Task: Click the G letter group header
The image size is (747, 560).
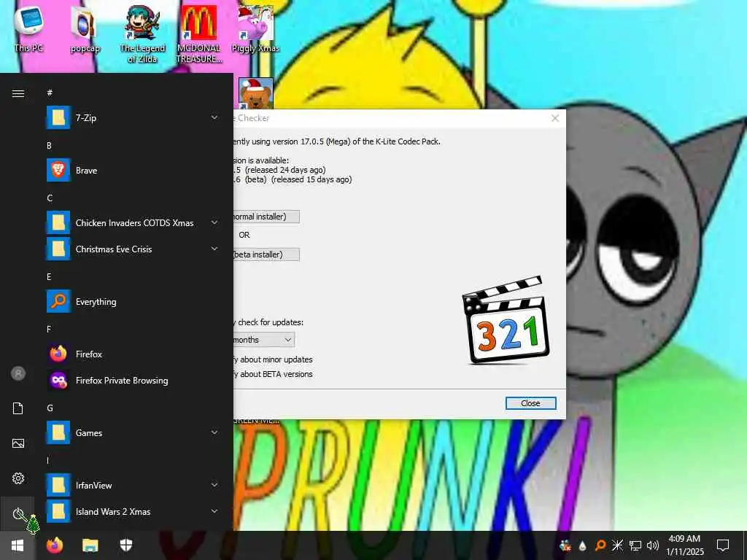Action: (50, 408)
